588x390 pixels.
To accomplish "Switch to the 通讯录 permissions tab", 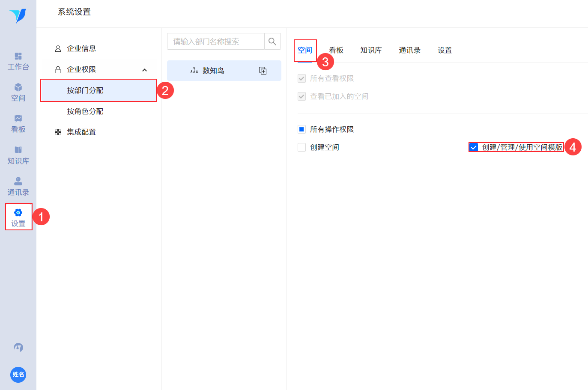I will click(x=409, y=50).
